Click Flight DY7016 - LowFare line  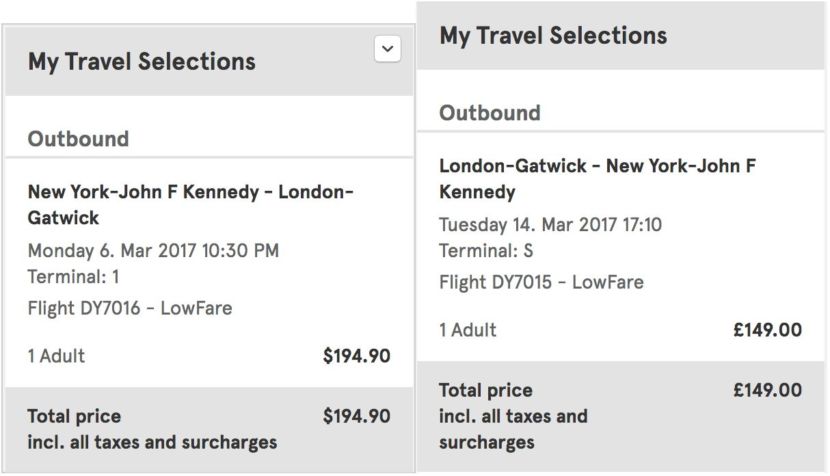tap(130, 308)
